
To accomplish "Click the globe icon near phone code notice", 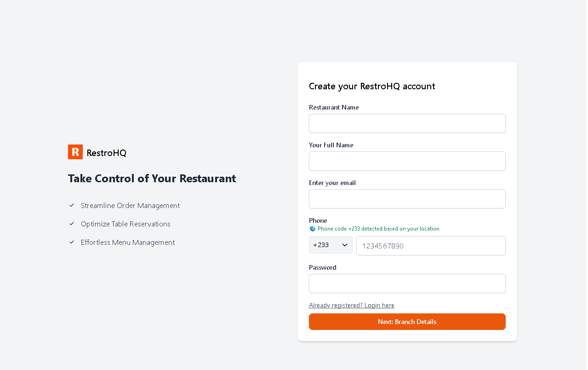I will 313,229.
